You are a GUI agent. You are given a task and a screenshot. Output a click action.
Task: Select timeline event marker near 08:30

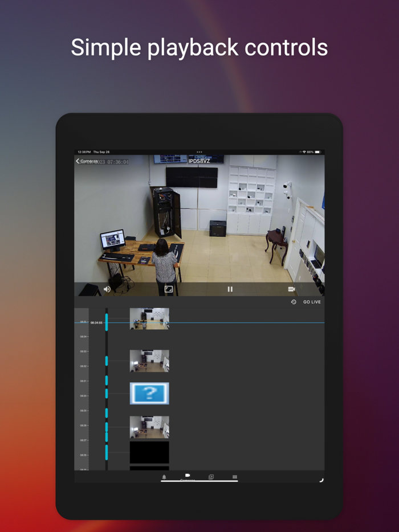coord(107,394)
